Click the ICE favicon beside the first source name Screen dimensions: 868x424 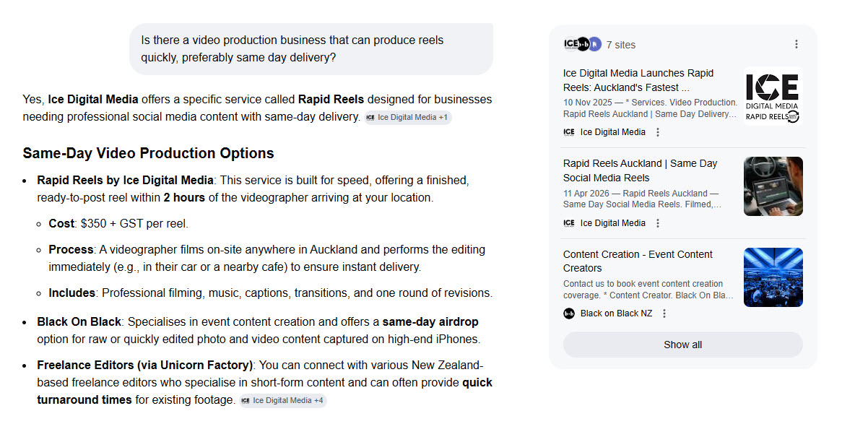[x=568, y=132]
